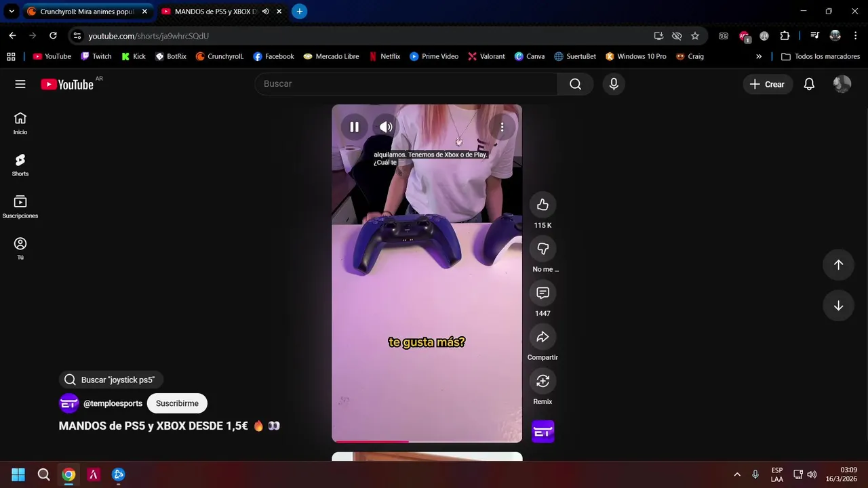Open the Short's three-dot options menu
Screen dimensions: 868x488
(502, 127)
